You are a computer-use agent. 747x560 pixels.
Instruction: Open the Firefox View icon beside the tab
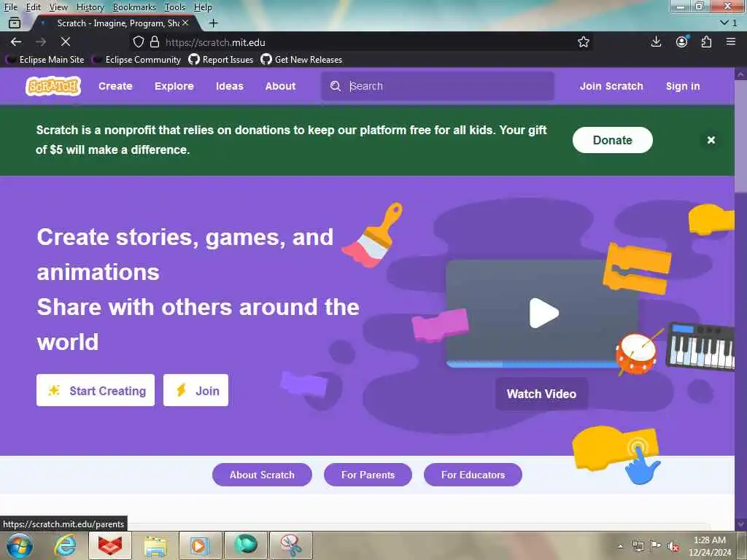coord(15,23)
